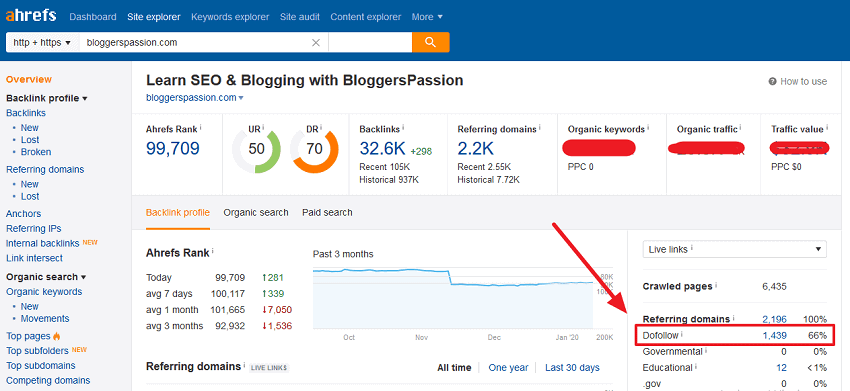Open the http + https protocol dropdown
Screen dimensions: 850x391
point(42,42)
